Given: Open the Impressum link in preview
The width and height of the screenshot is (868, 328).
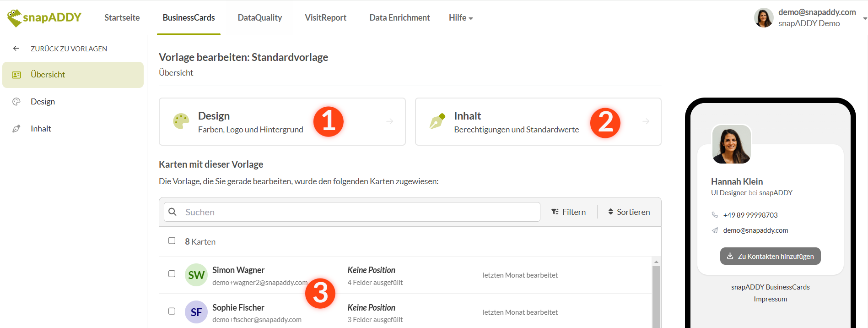Looking at the screenshot, I should coord(770,299).
